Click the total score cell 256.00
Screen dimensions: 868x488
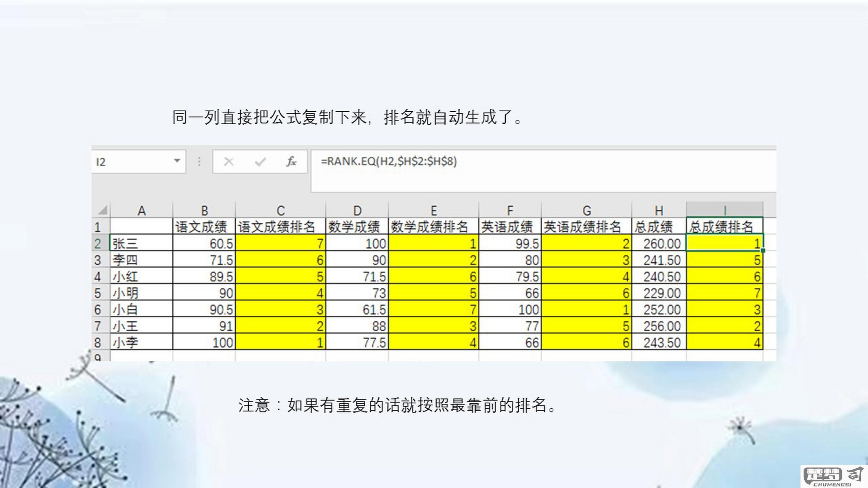(659, 326)
